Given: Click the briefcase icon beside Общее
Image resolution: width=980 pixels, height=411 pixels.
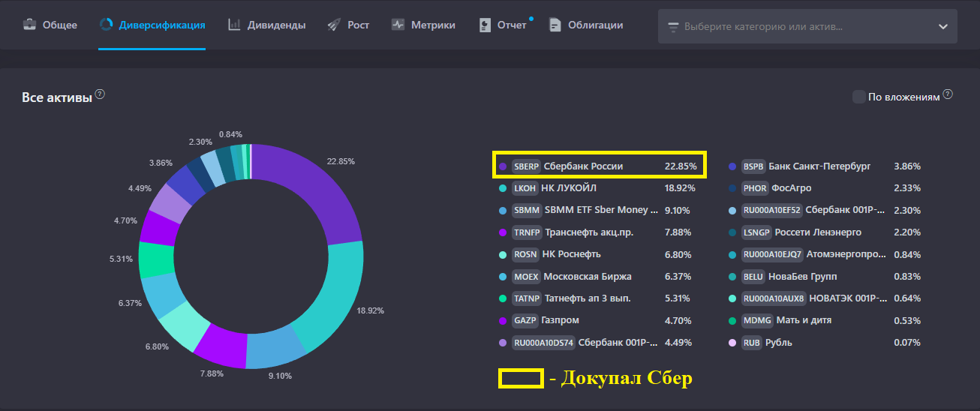Looking at the screenshot, I should pyautogui.click(x=29, y=25).
